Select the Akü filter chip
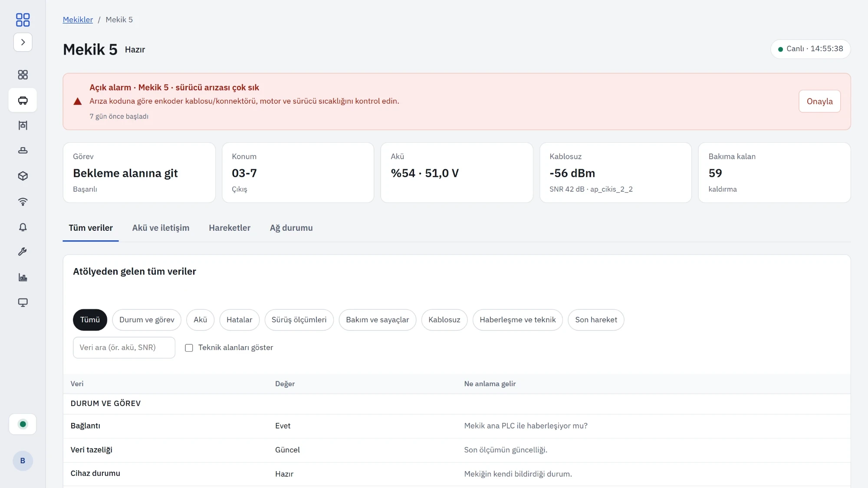Image resolution: width=868 pixels, height=488 pixels. 200,320
